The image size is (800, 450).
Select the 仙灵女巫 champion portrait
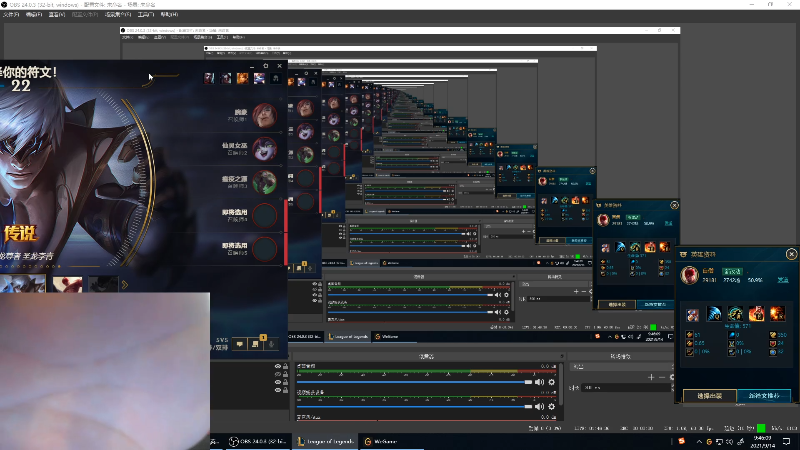(x=265, y=149)
